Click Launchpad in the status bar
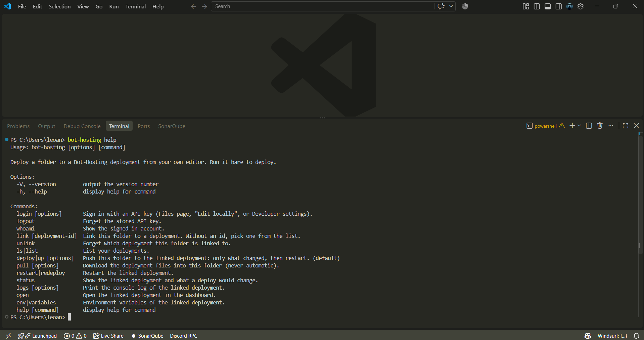 44,336
